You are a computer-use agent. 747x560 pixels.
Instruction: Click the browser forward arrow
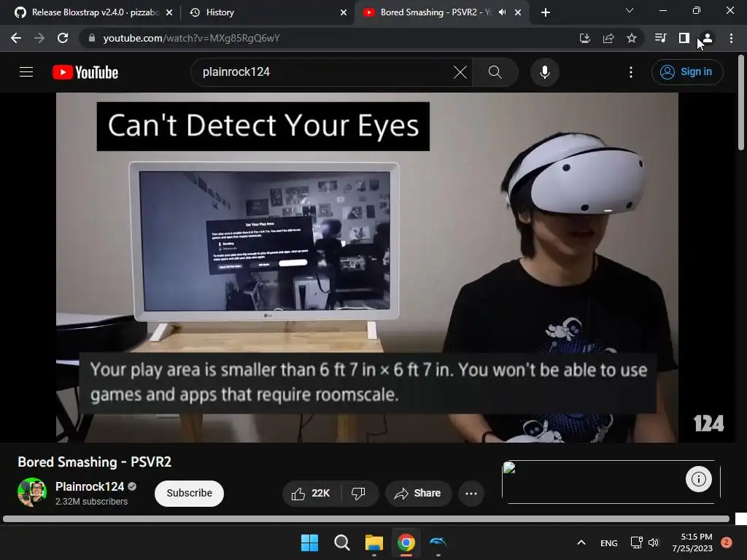39,38
